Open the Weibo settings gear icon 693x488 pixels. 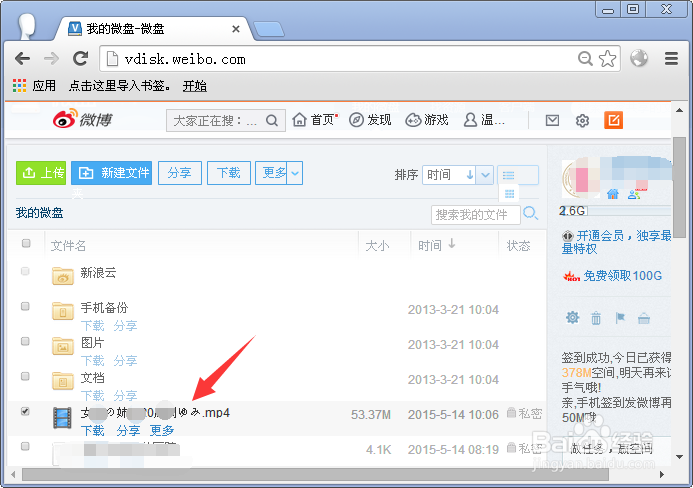click(583, 120)
